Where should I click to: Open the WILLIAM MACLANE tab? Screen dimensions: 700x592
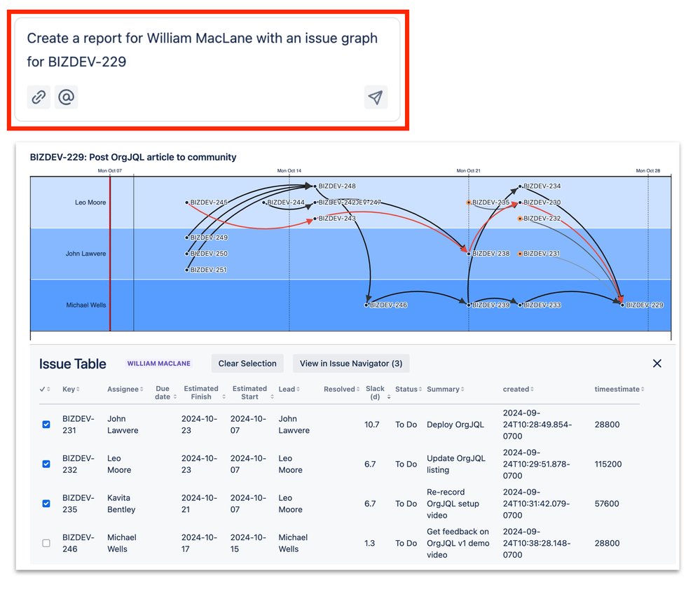[x=159, y=364]
